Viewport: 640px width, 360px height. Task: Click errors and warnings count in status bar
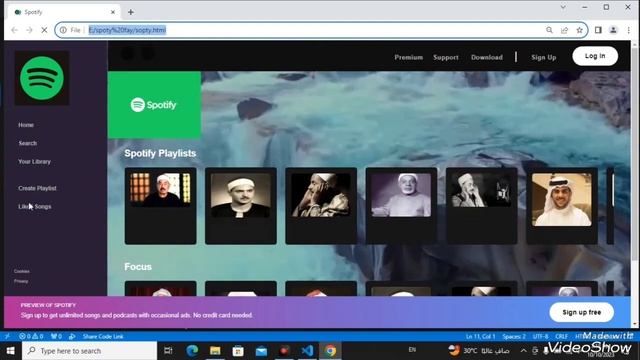pyautogui.click(x=31, y=336)
